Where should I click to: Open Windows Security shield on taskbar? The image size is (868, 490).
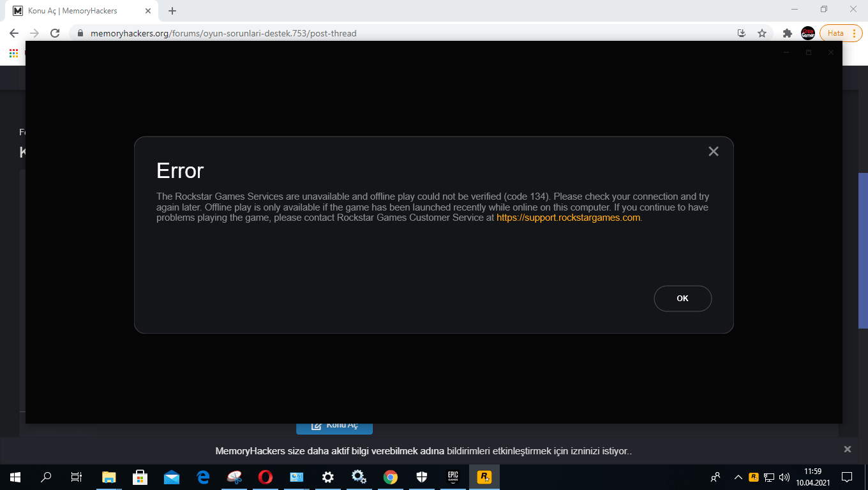(422, 477)
